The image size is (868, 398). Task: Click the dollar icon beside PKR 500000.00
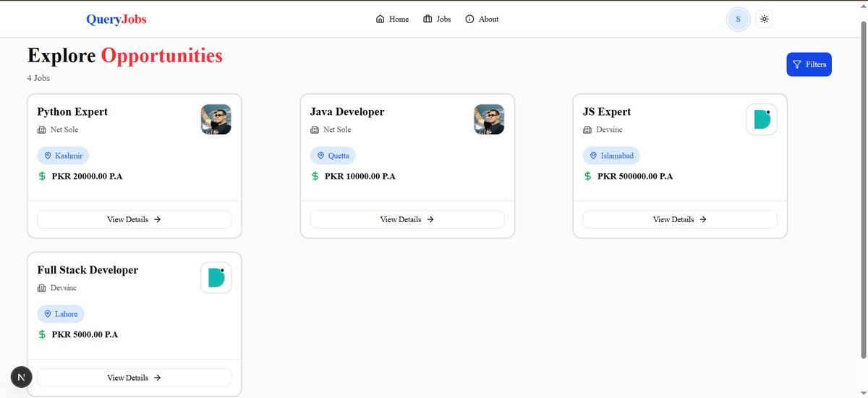[587, 176]
